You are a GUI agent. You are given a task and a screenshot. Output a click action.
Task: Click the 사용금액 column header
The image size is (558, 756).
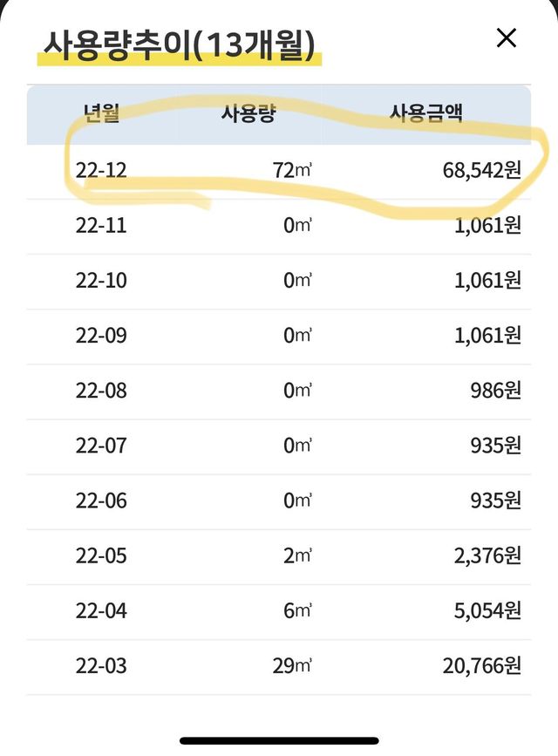coord(426,113)
